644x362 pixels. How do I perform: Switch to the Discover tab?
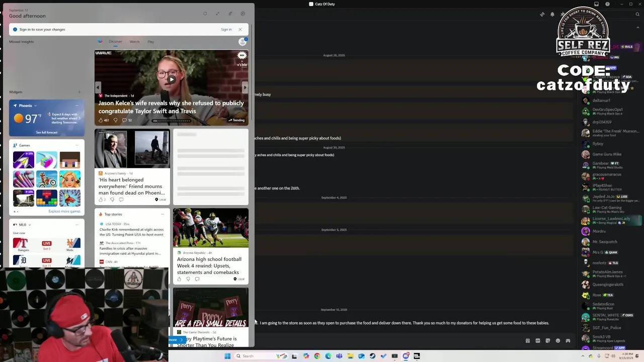(x=115, y=42)
